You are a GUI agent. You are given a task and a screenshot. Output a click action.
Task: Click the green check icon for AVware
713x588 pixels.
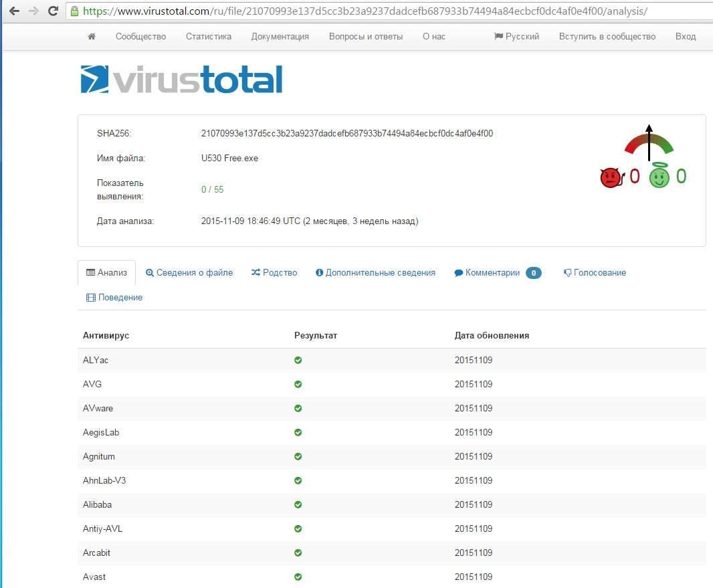tap(298, 408)
